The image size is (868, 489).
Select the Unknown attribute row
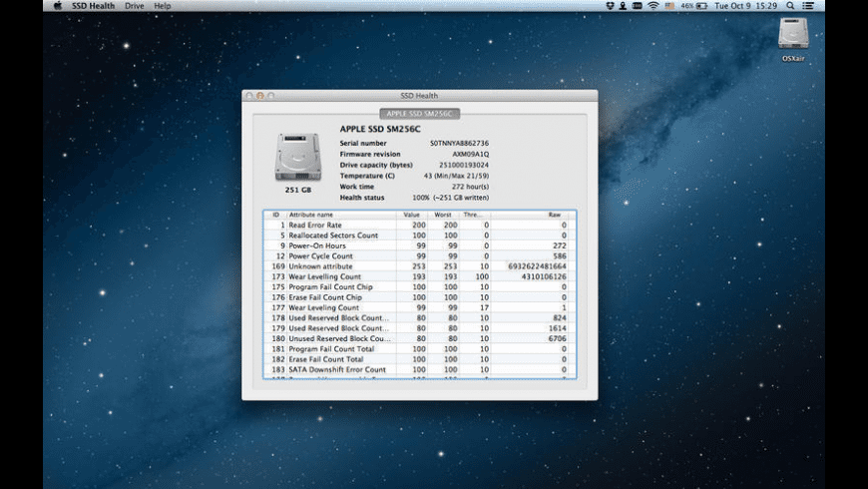click(x=420, y=266)
